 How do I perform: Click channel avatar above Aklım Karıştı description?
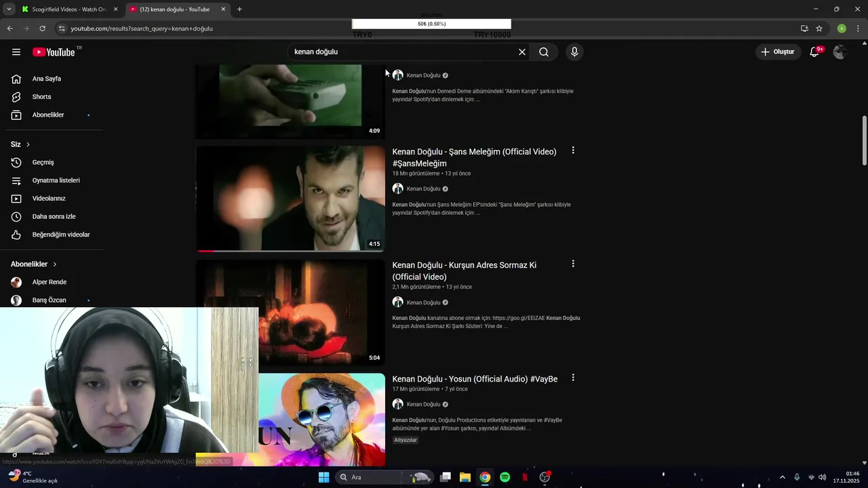coord(398,75)
